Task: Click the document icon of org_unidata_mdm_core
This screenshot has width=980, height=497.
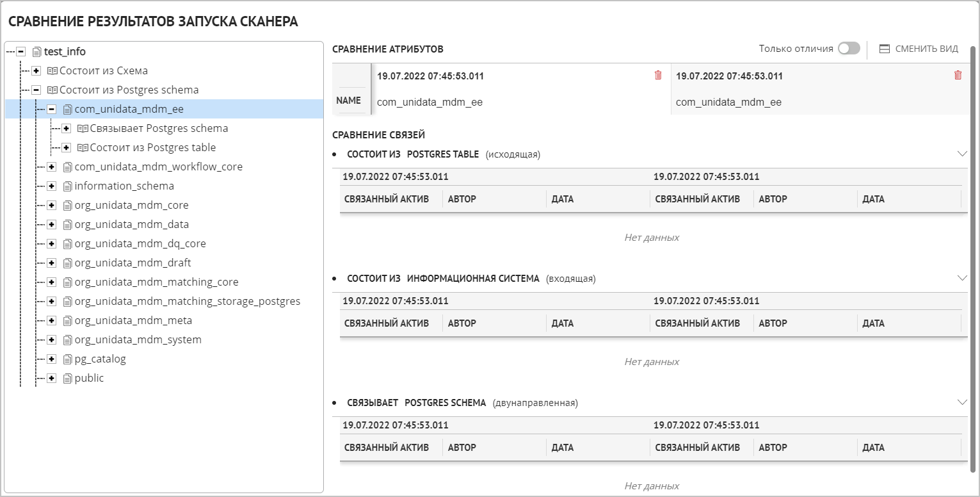Action: click(x=68, y=205)
